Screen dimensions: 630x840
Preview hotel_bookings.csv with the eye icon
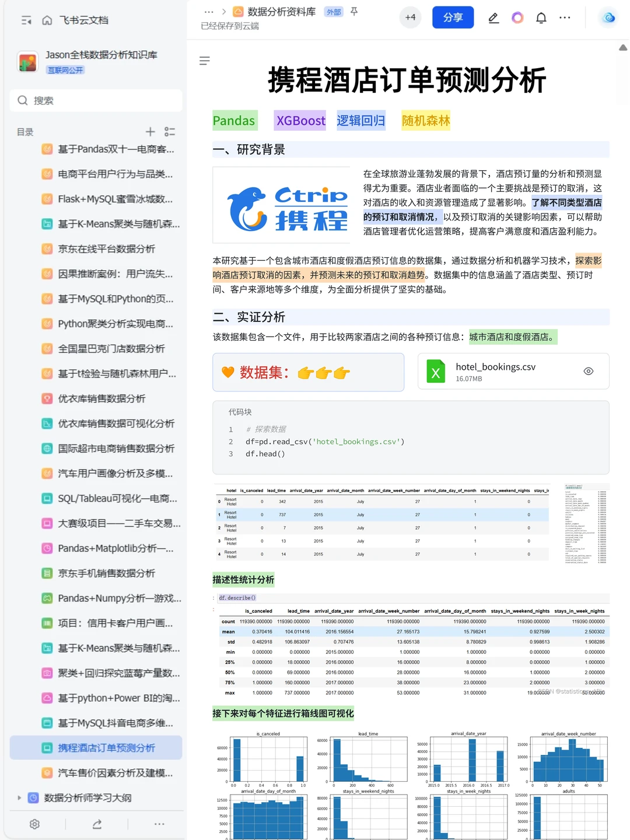coord(589,372)
